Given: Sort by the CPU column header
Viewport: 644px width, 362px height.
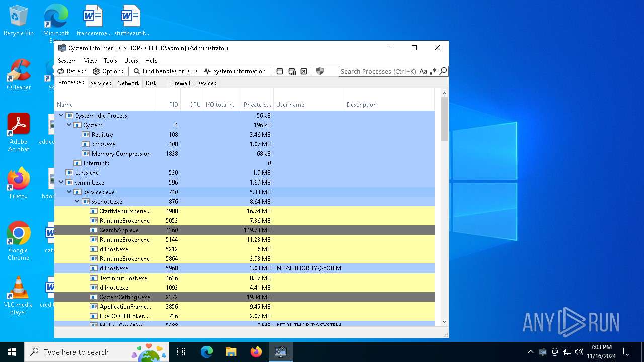Looking at the screenshot, I should point(192,105).
